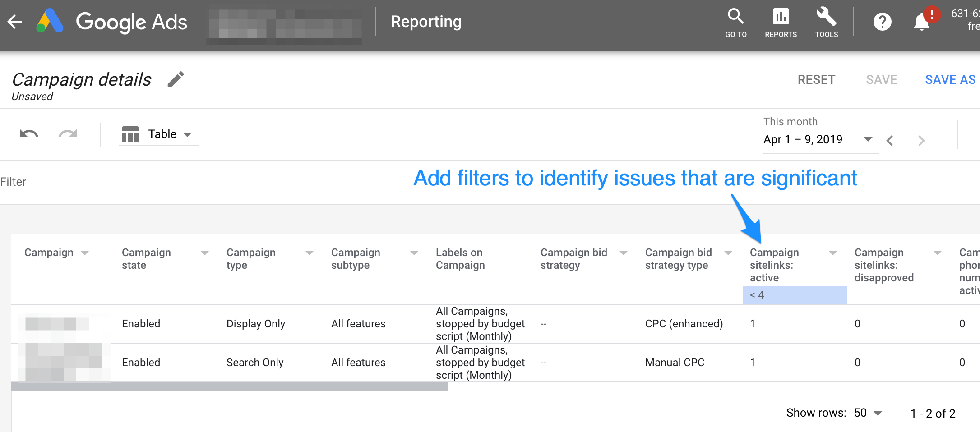The width and height of the screenshot is (980, 432).
Task: Click 'Enabled' in the Search Only row
Action: click(x=141, y=363)
